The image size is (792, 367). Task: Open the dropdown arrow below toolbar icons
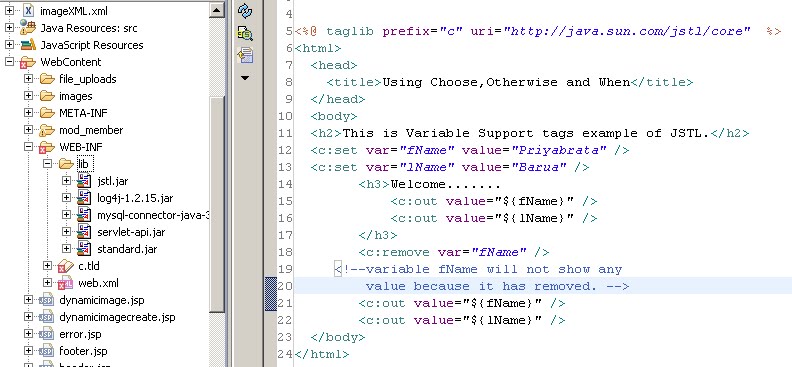245,78
